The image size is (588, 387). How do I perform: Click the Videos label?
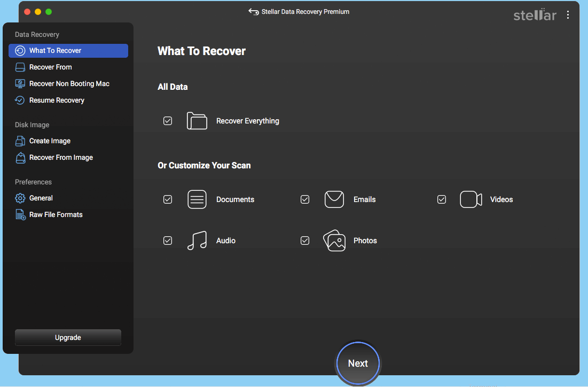(501, 199)
